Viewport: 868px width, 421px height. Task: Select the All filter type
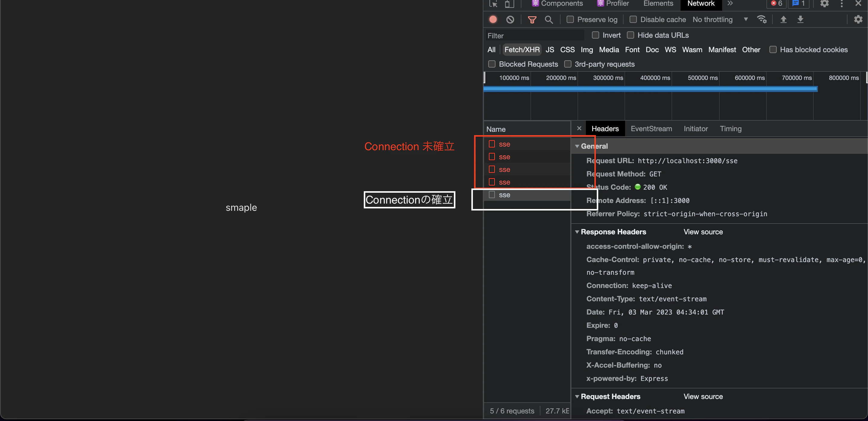tap(491, 50)
